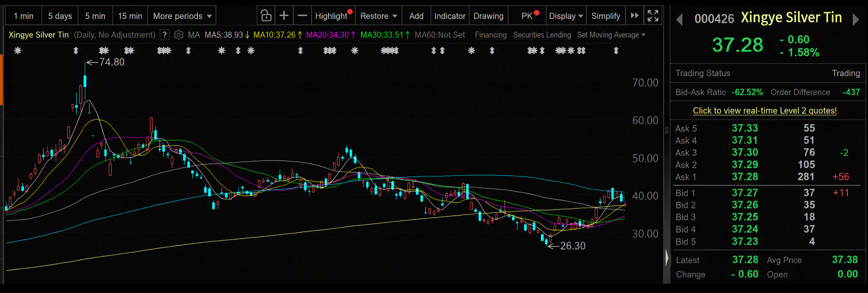
Task: Click the PK comparison button
Action: pos(527,16)
